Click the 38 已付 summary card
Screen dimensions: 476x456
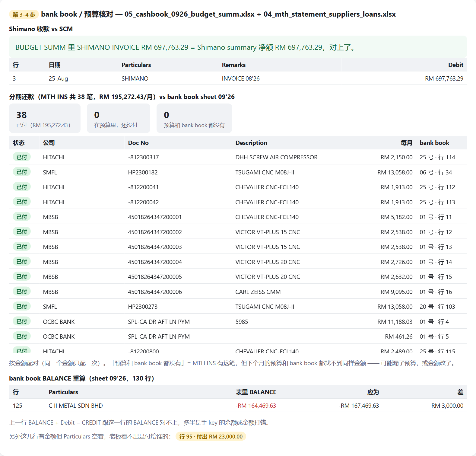[45, 118]
